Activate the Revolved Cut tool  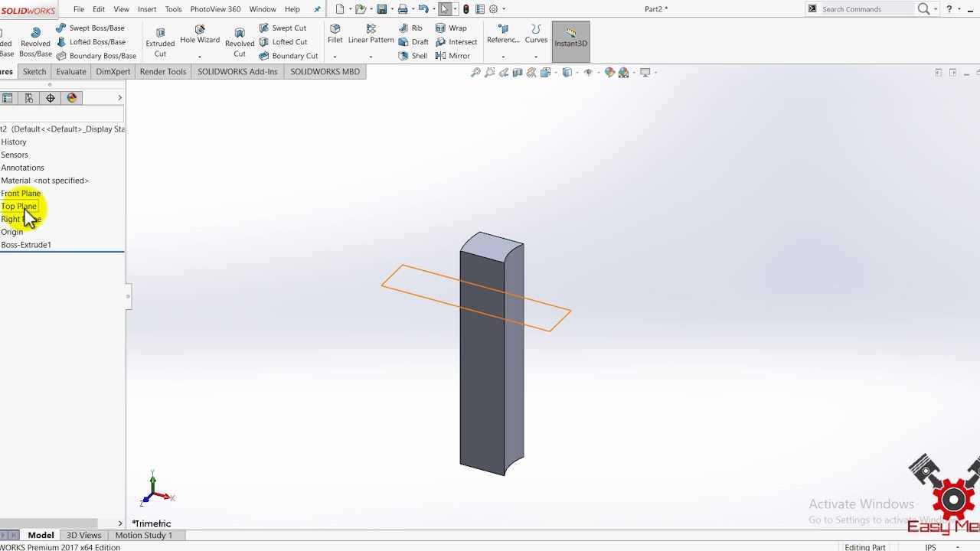240,42
